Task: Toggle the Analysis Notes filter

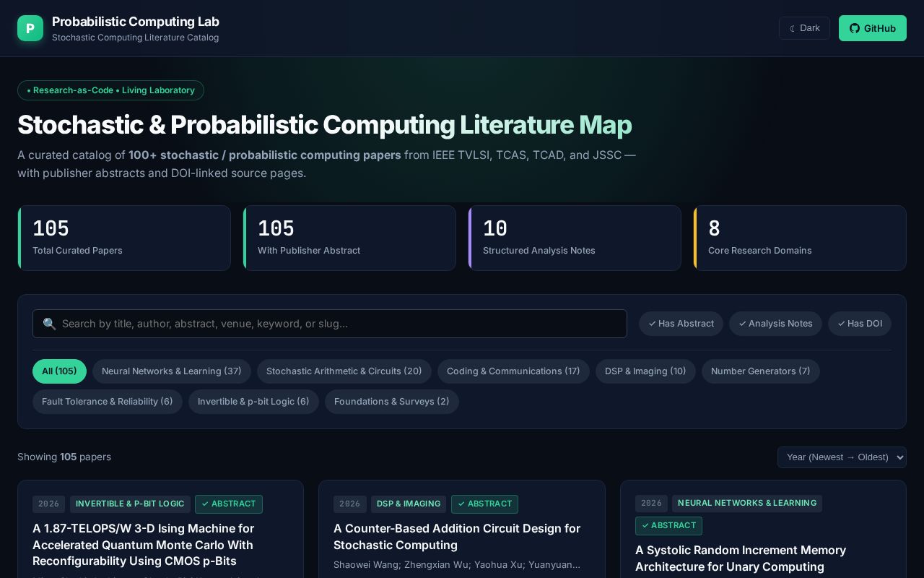Action: coord(775,324)
